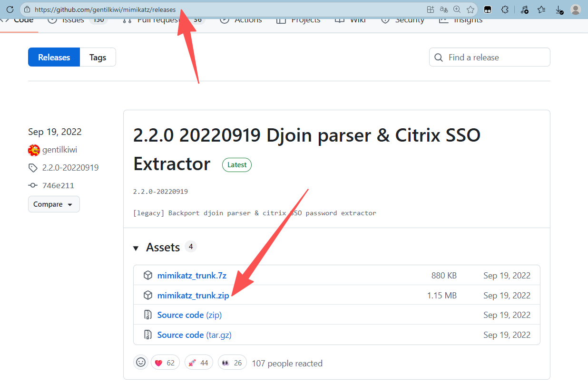Collapse the Assets section triangle
Screen dimensions: 588x383
click(136, 248)
